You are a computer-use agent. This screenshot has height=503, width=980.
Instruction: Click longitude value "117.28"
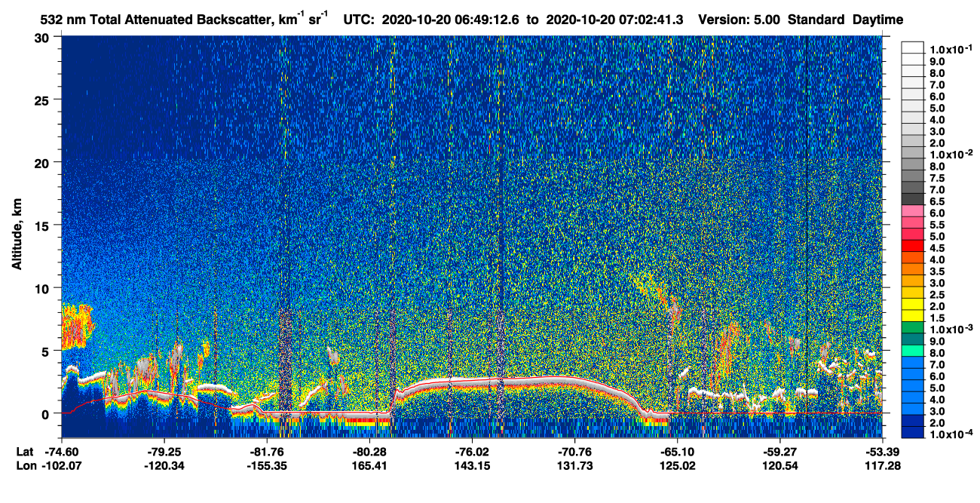pyautogui.click(x=882, y=466)
